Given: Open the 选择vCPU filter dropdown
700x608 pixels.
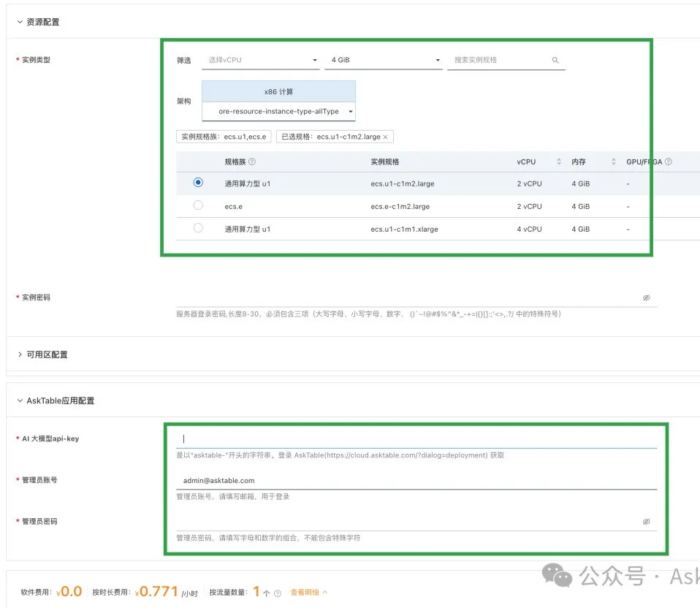Looking at the screenshot, I should 313,60.
